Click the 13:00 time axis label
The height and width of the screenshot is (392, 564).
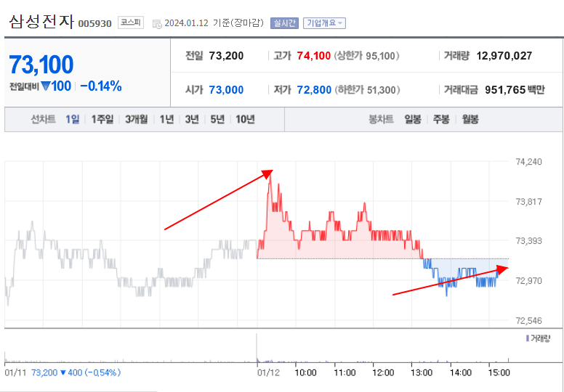pos(422,372)
